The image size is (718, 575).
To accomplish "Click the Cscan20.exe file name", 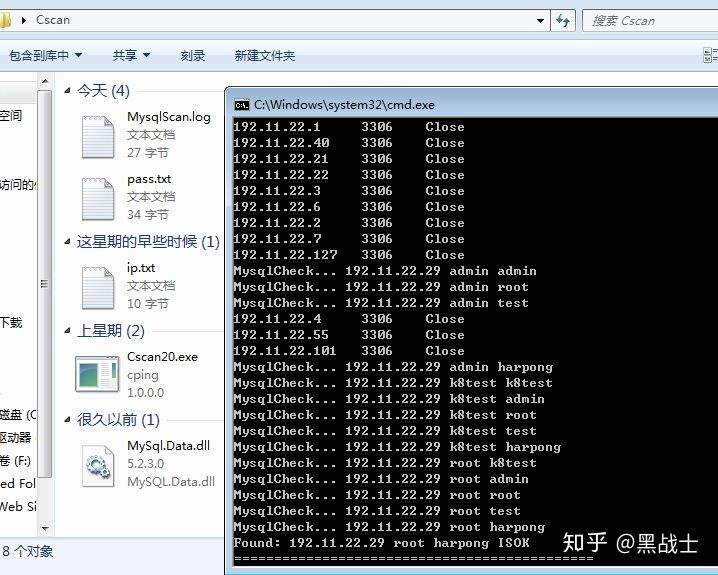I will point(163,357).
